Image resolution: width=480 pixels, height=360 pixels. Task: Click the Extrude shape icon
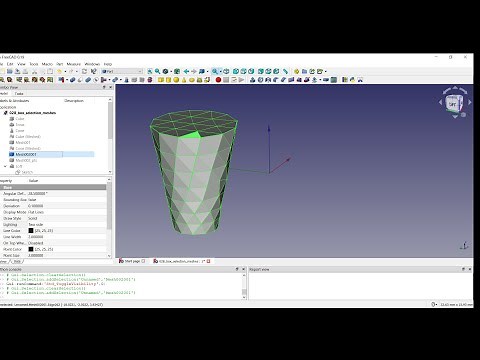coord(252,80)
